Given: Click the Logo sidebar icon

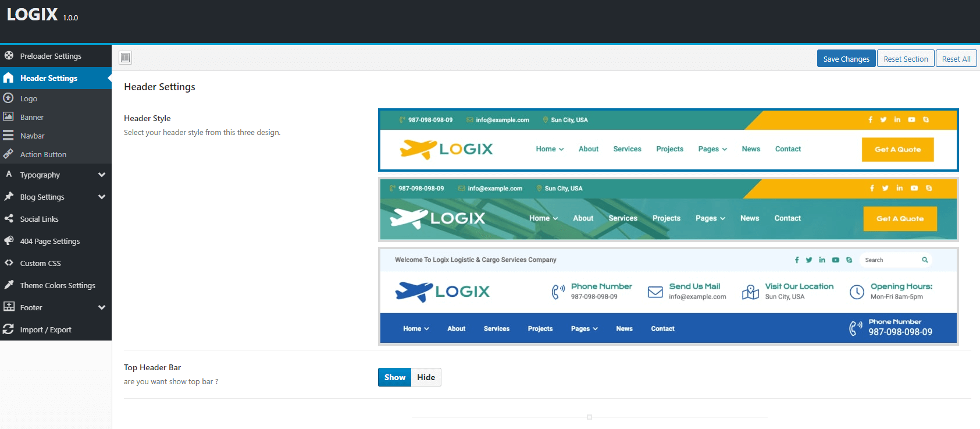Looking at the screenshot, I should coord(9,98).
